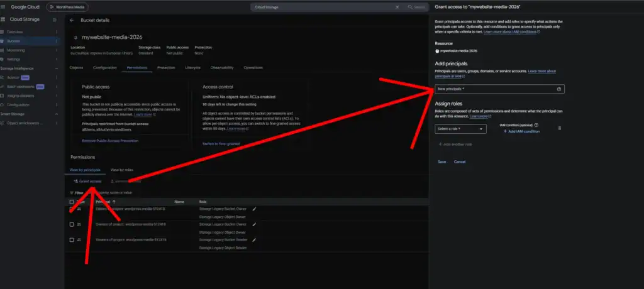This screenshot has width=644, height=289.
Task: Open more options next to Settings
Action: coord(56,59)
